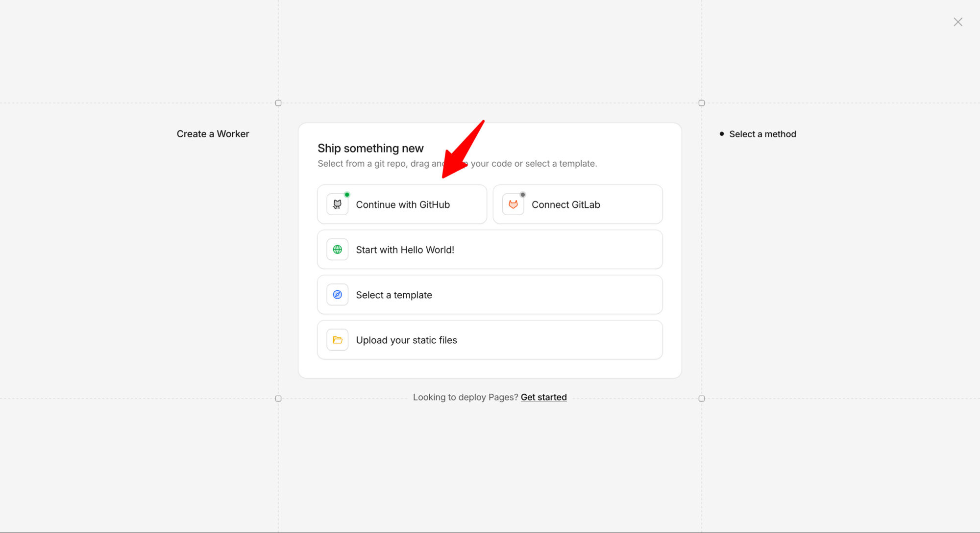980x533 pixels.
Task: Click the green globe Hello World icon
Action: [337, 250]
